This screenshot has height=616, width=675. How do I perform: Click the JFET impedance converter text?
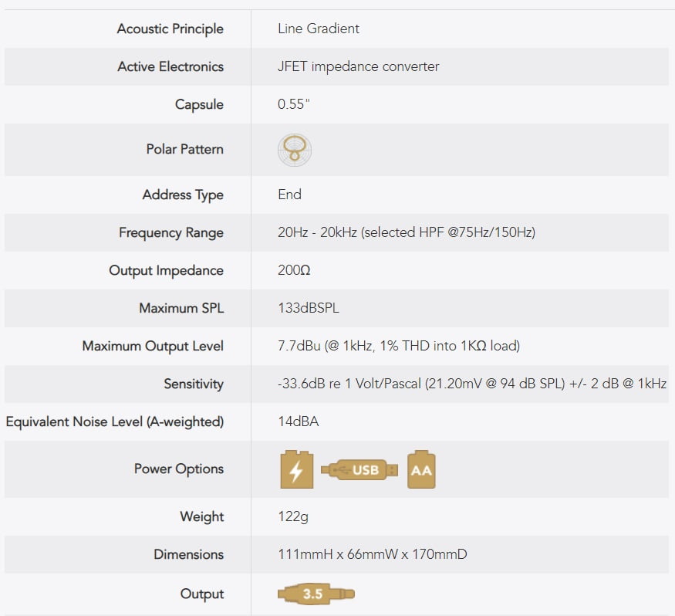pos(358,66)
